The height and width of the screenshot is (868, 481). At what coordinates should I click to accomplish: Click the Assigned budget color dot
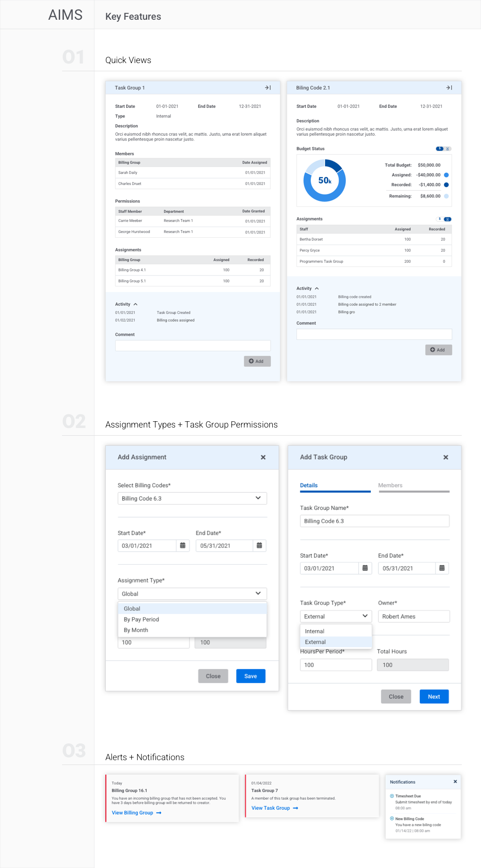(446, 175)
